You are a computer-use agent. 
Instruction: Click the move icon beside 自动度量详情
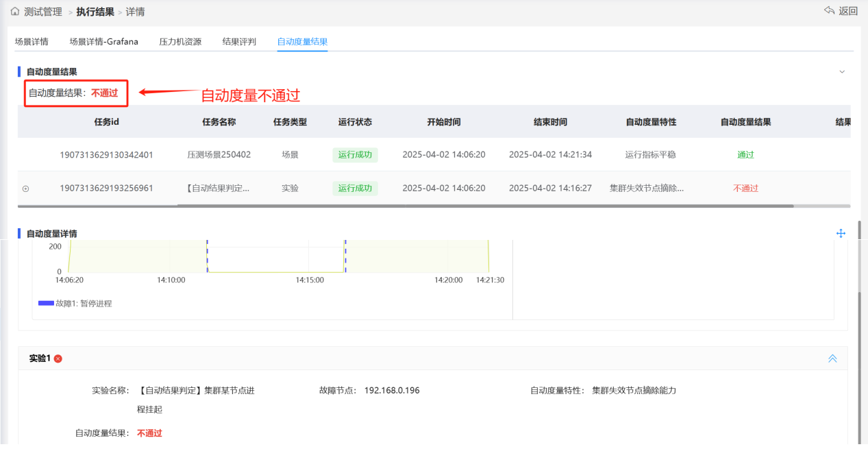841,233
